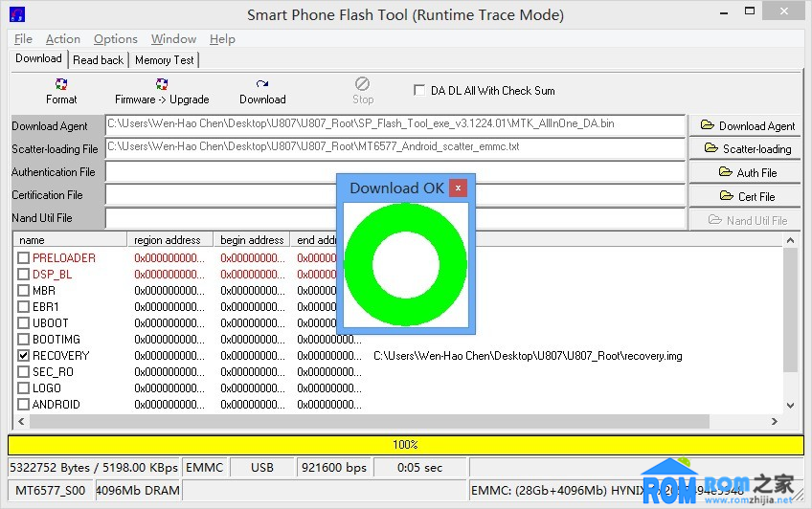Open the Options menu
The height and width of the screenshot is (509, 812).
pyautogui.click(x=116, y=39)
